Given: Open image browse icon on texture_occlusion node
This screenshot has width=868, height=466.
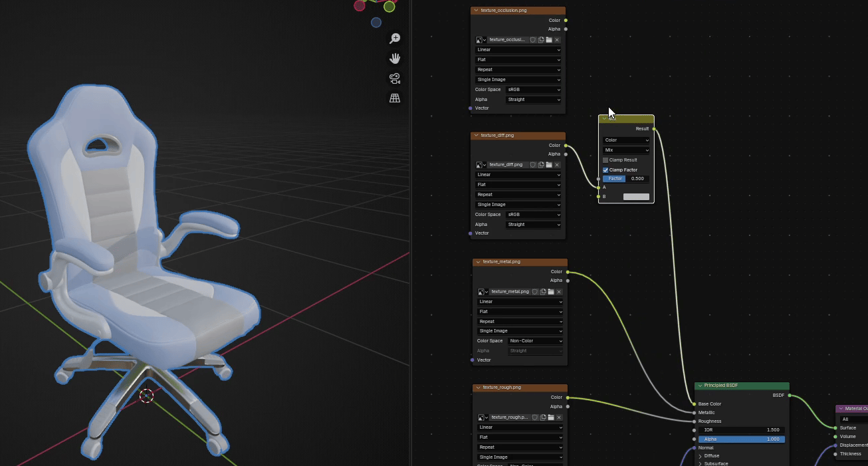Looking at the screenshot, I should click(481, 40).
